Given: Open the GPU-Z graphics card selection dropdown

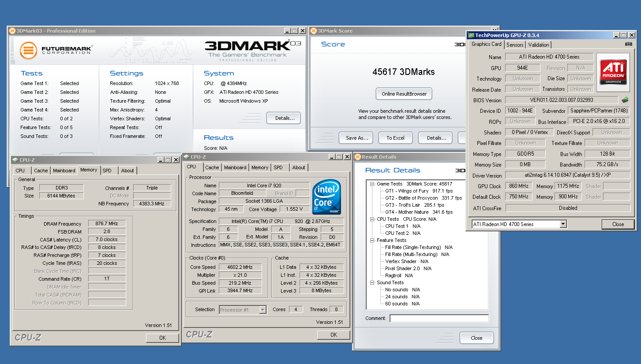Looking at the screenshot, I should [x=563, y=224].
